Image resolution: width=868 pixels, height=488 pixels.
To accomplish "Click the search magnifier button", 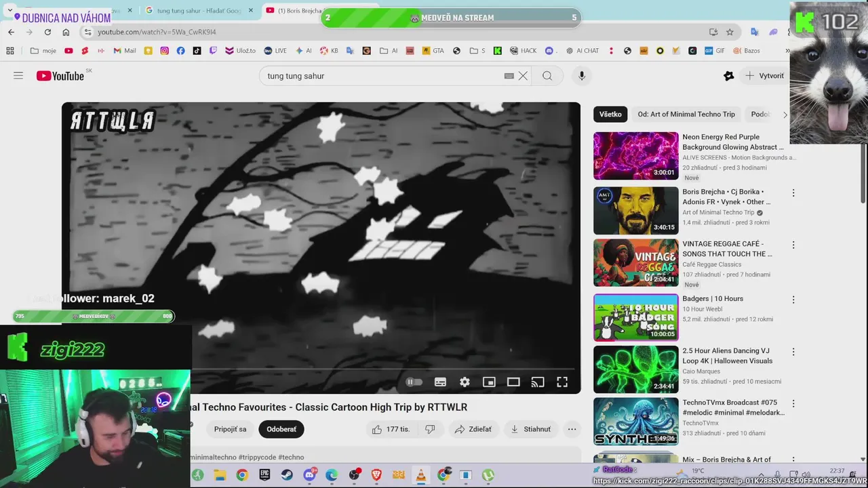I will 547,76.
